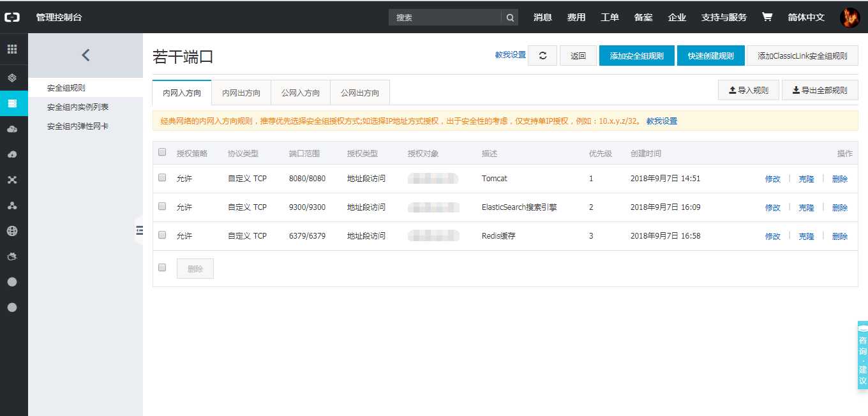The width and height of the screenshot is (868, 416).
Task: Open the shopping cart icon
Action: pos(767,17)
